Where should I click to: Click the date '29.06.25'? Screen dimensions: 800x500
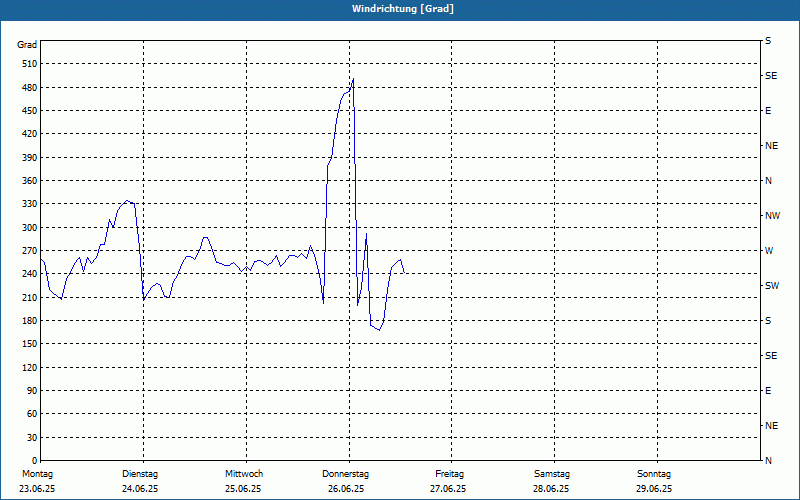click(x=654, y=489)
